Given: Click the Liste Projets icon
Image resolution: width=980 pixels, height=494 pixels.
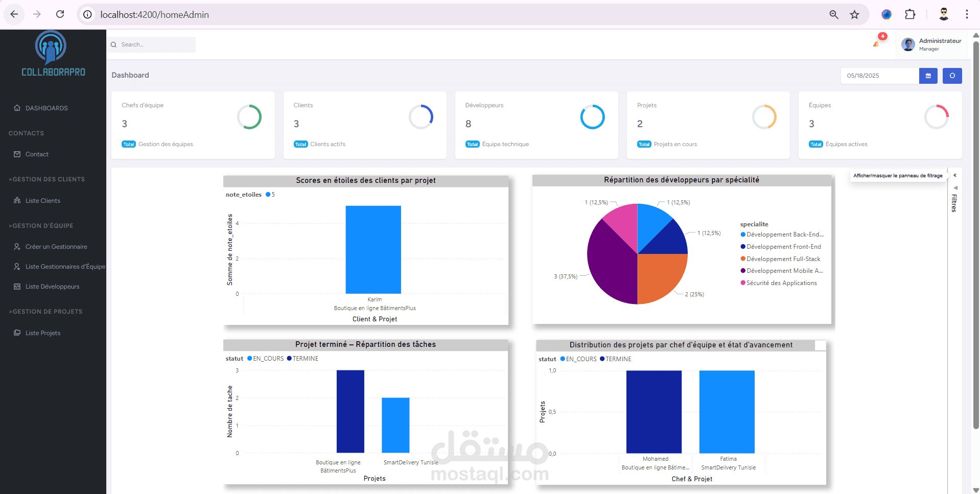Looking at the screenshot, I should (17, 333).
